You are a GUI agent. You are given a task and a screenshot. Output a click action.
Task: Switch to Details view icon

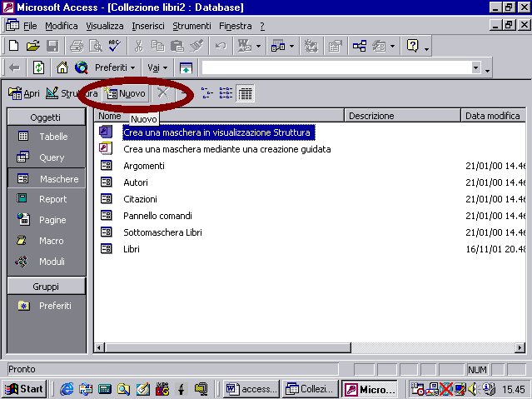[x=246, y=93]
